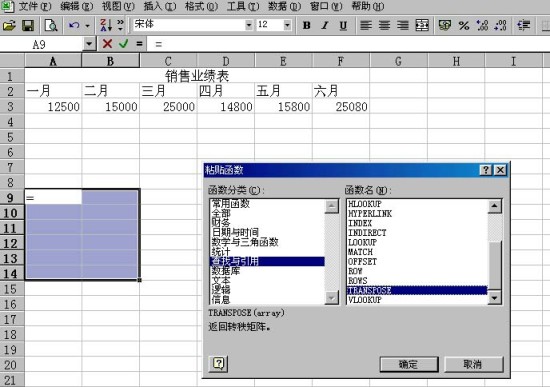Apply percent style
This screenshot has height=387, width=550.
click(464, 25)
